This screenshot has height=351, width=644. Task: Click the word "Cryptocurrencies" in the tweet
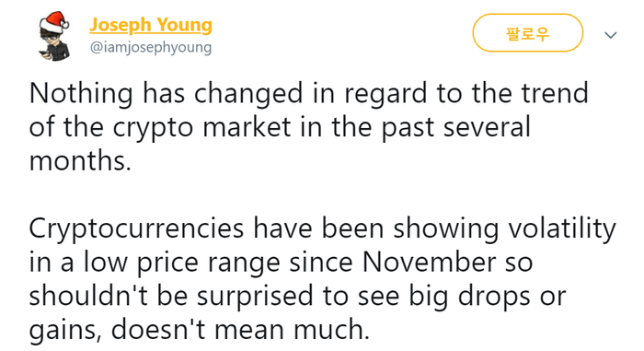[x=136, y=229]
